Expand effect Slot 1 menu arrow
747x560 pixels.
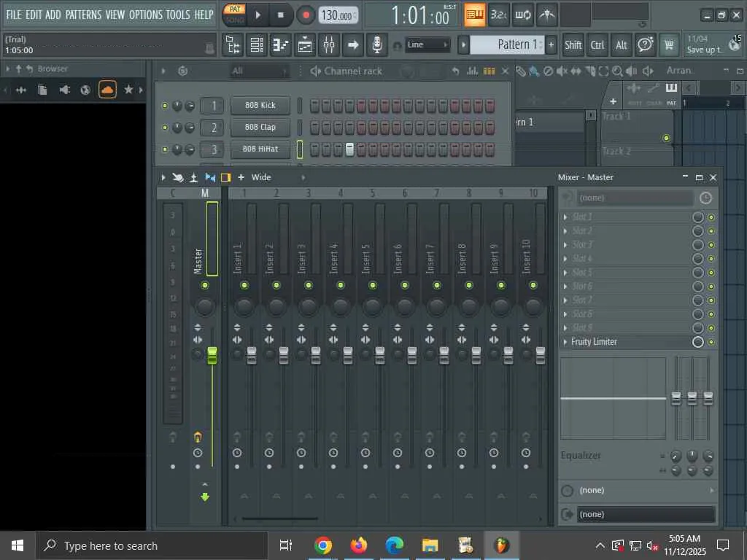pyautogui.click(x=565, y=217)
